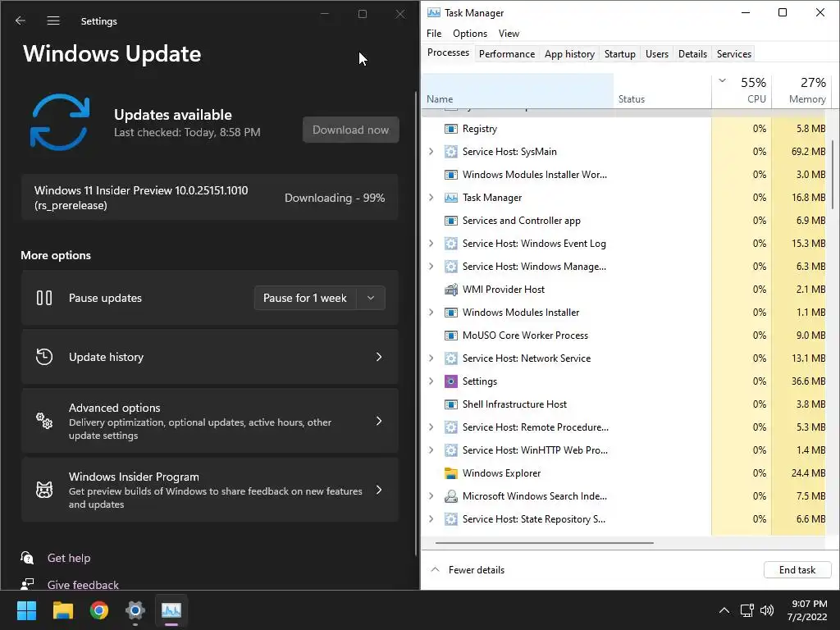Viewport: 840px width, 630px height.
Task: Click the Windows Explorer folder process icon
Action: tap(451, 473)
